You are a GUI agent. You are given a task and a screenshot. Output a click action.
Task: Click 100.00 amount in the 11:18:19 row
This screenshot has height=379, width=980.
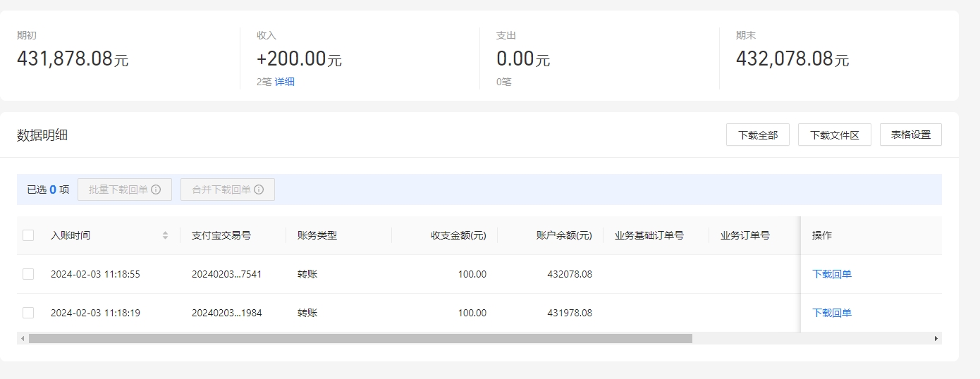472,313
